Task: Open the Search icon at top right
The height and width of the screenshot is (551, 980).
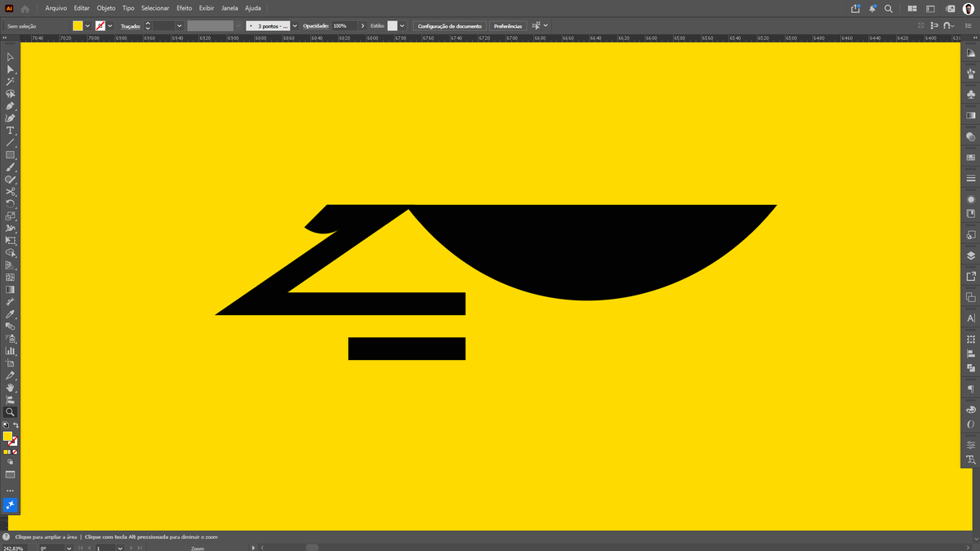Action: (x=889, y=8)
